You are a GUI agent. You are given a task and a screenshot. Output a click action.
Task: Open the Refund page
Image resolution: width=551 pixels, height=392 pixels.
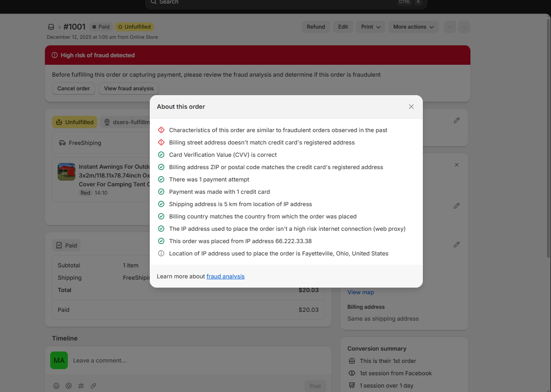(315, 27)
